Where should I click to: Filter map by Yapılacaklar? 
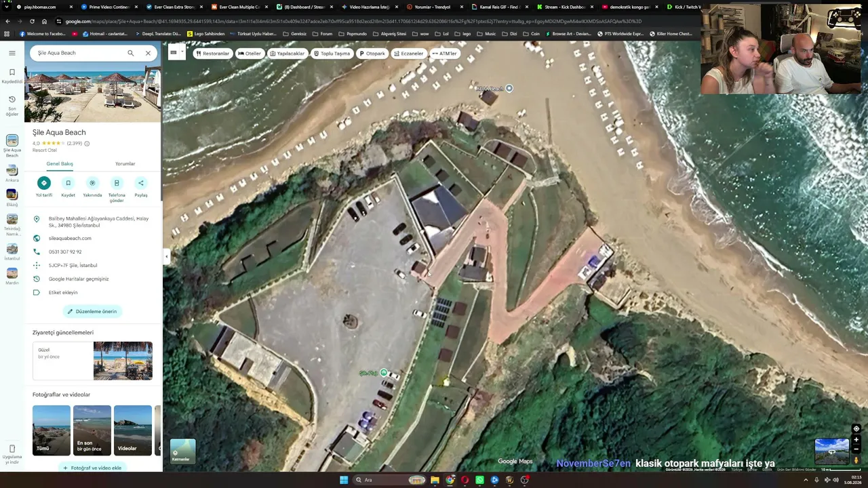(288, 54)
